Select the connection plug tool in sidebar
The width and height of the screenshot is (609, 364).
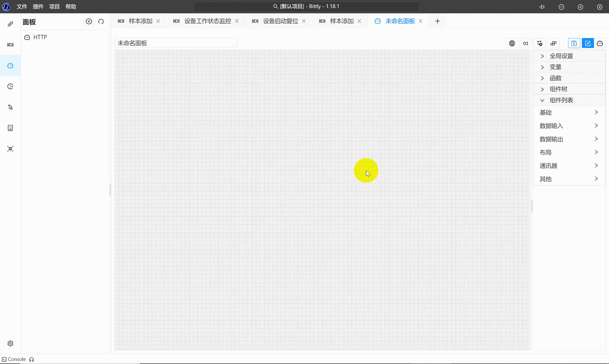[x=10, y=24]
